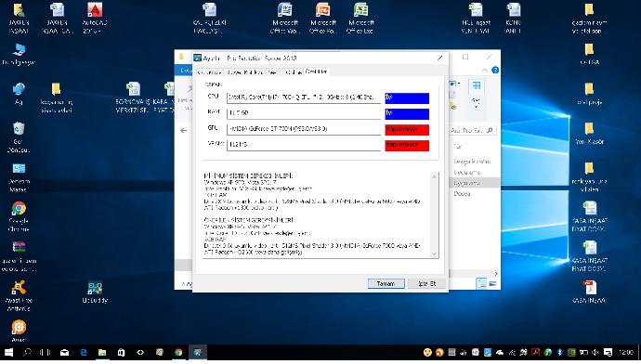Select the Bu bilgisayar desktop icon
The width and height of the screenshot is (641, 364).
(x=19, y=55)
